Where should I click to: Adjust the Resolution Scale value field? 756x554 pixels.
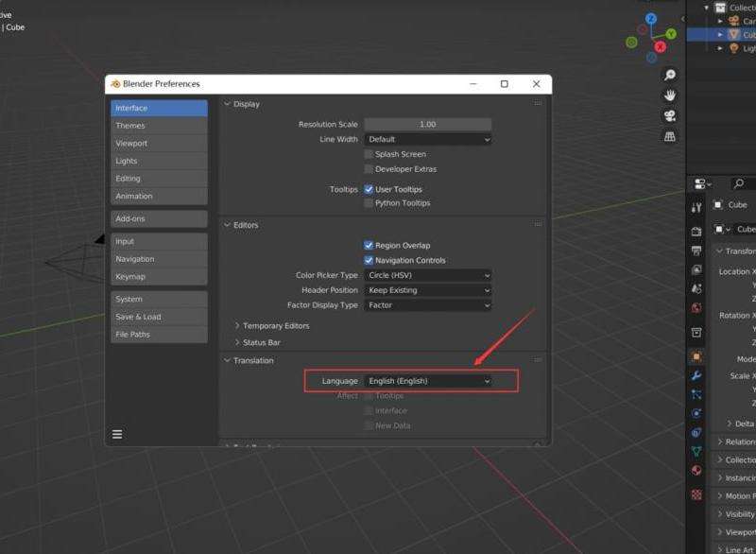pos(428,125)
